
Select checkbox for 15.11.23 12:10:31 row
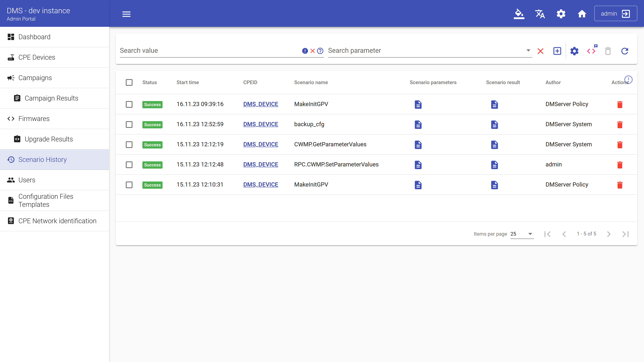pyautogui.click(x=129, y=185)
